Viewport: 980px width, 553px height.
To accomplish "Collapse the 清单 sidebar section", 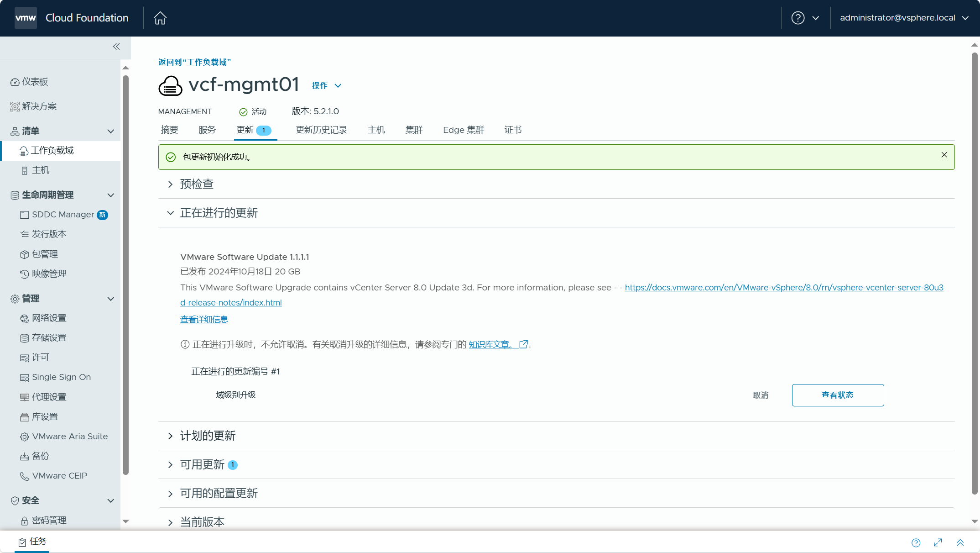I will (110, 132).
